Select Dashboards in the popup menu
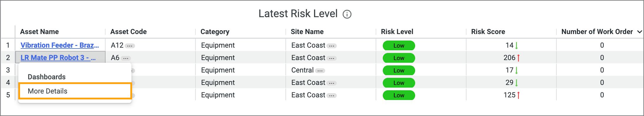Image resolution: width=644 pixels, height=116 pixels. [x=47, y=77]
